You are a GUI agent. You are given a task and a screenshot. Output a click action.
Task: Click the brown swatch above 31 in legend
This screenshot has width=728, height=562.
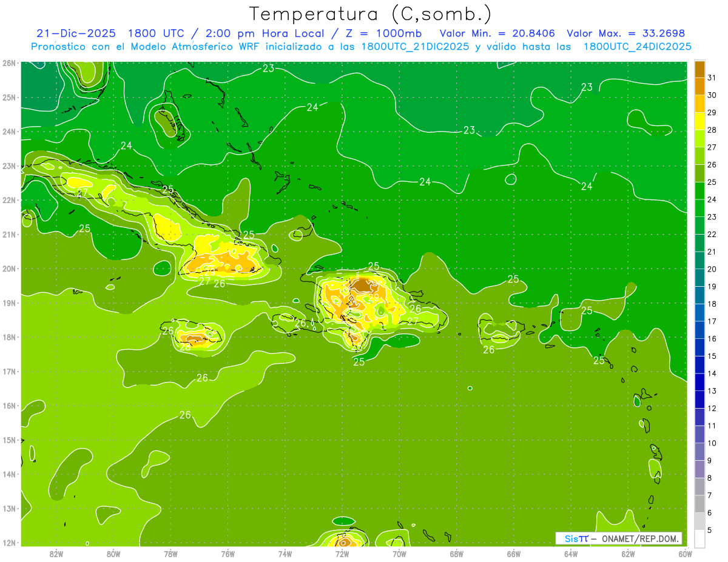pos(699,69)
